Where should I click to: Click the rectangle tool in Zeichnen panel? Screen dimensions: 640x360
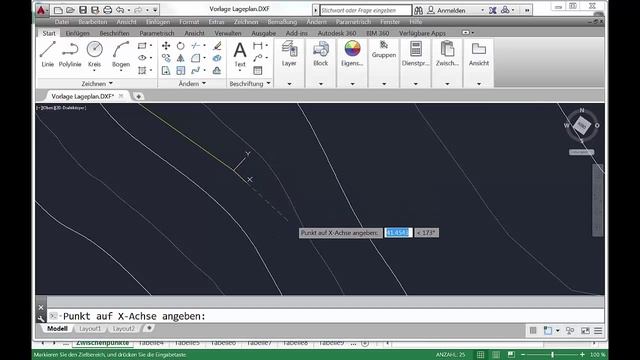tap(142, 46)
